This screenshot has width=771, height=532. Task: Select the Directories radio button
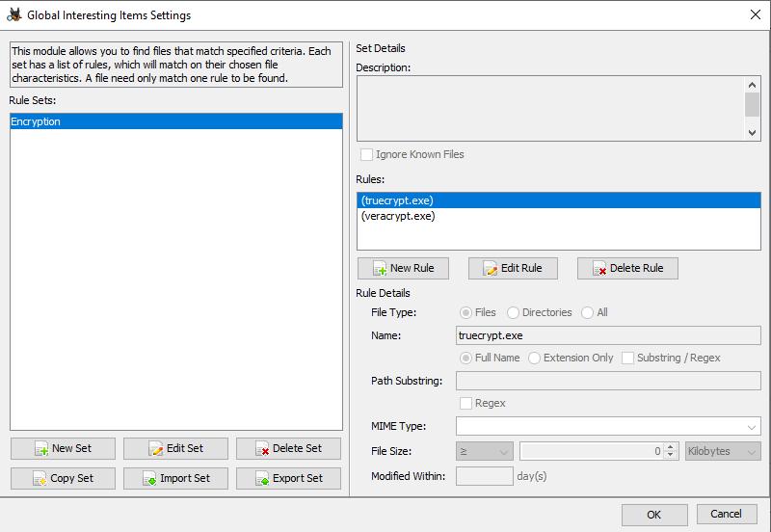513,312
